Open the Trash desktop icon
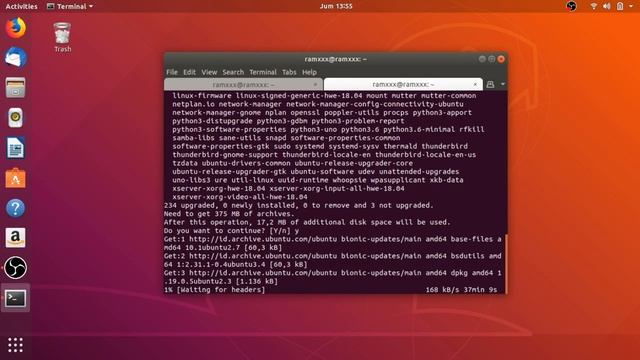The image size is (640, 360). pyautogui.click(x=62, y=37)
